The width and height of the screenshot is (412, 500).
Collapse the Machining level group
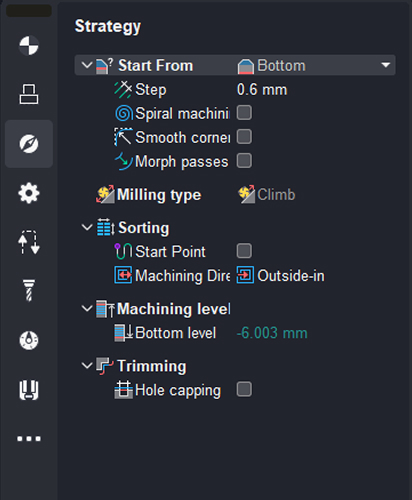pyautogui.click(x=87, y=308)
